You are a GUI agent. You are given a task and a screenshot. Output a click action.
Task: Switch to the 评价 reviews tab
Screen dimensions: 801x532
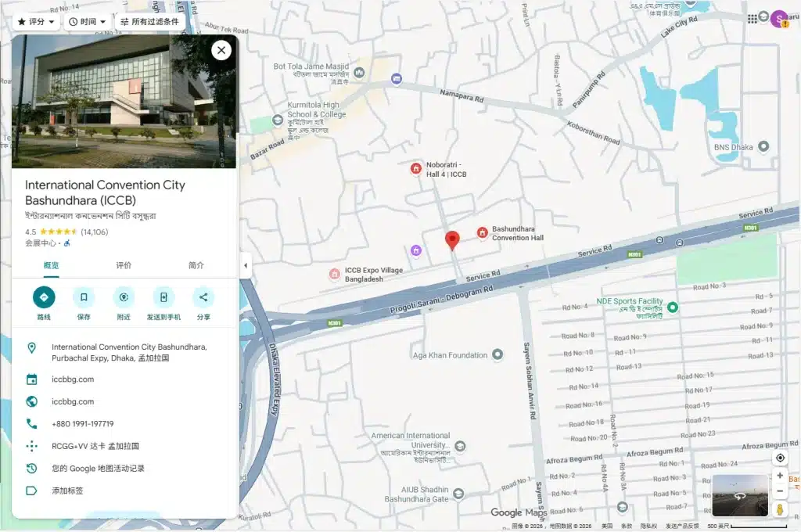[x=124, y=265]
